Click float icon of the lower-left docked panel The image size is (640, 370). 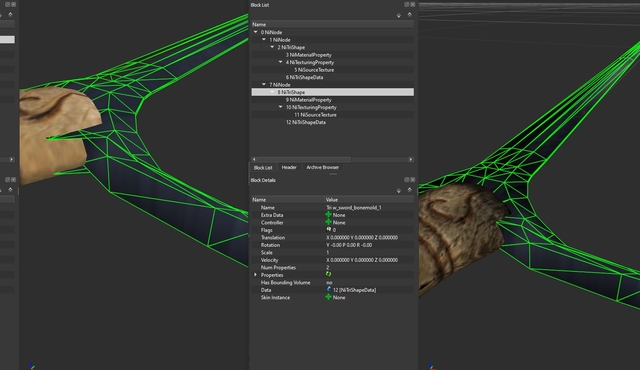point(7,179)
